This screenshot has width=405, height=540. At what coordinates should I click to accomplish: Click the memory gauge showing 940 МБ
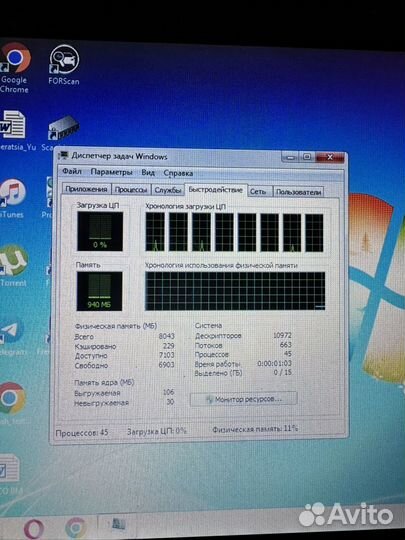click(x=99, y=291)
